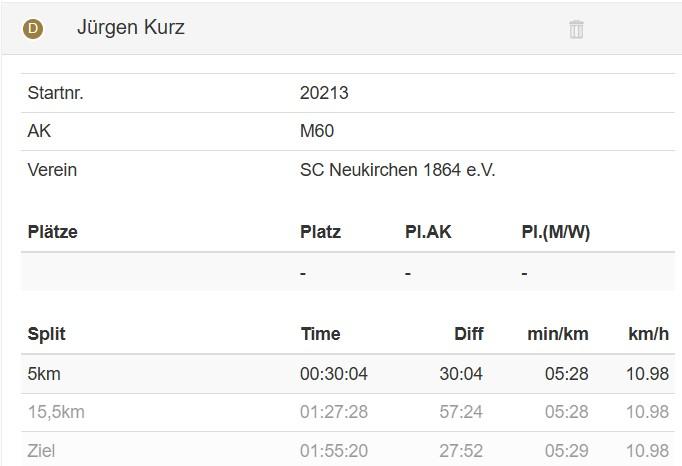Click the finish time 01:55:20
Image resolution: width=682 pixels, height=466 pixels.
pyautogui.click(x=334, y=451)
